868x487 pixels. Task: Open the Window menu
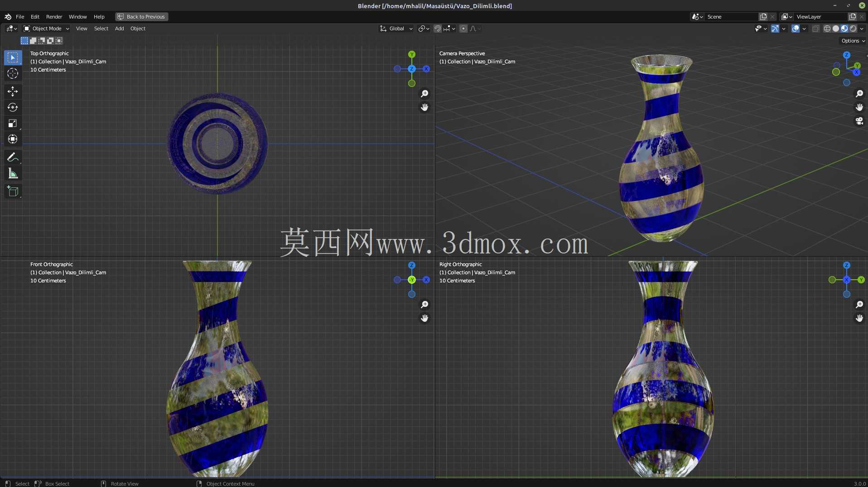(77, 17)
